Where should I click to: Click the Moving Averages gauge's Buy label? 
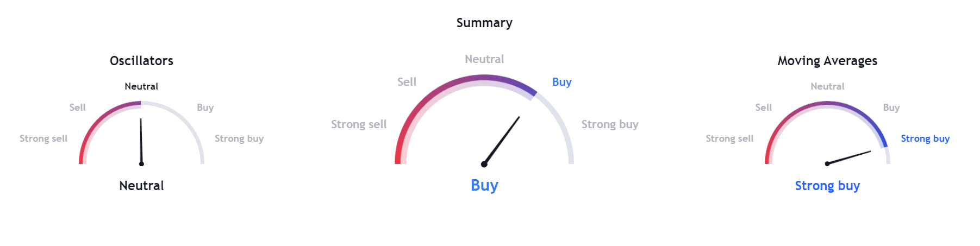891,108
